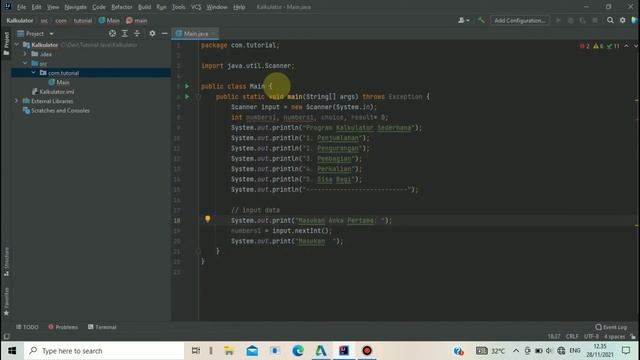The height and width of the screenshot is (360, 640).
Task: Open the Help menu
Action: pos(239,7)
